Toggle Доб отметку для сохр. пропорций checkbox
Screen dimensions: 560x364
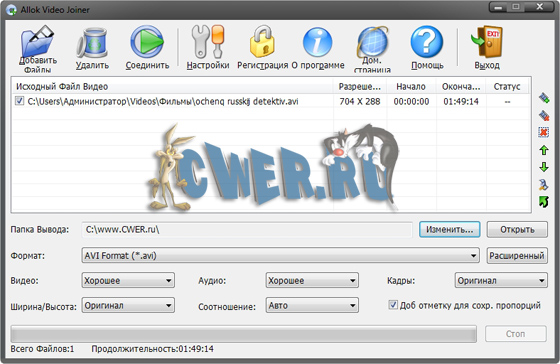(x=393, y=305)
